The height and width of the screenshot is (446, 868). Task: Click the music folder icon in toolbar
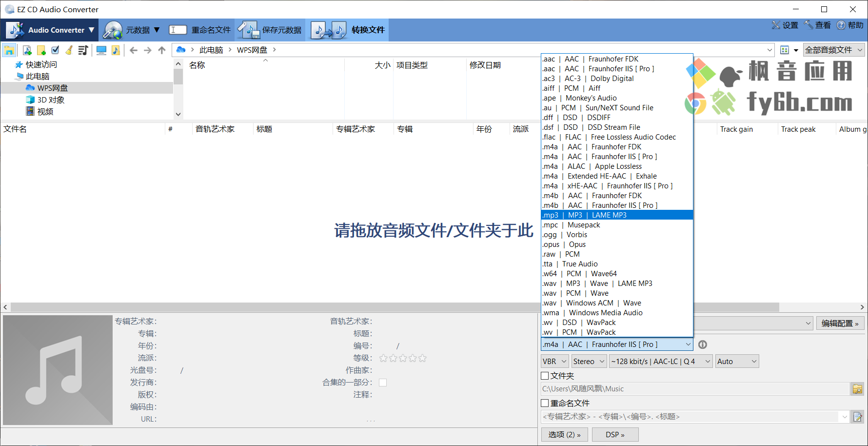coord(116,50)
